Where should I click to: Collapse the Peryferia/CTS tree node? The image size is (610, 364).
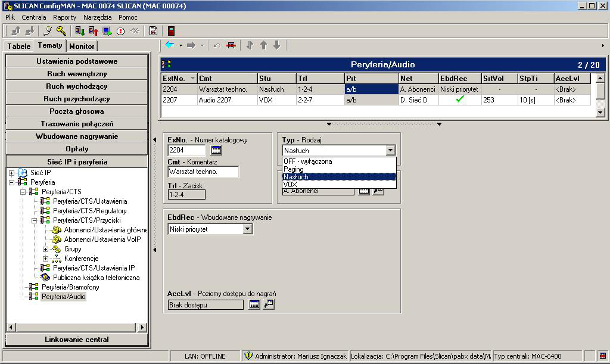click(23, 192)
